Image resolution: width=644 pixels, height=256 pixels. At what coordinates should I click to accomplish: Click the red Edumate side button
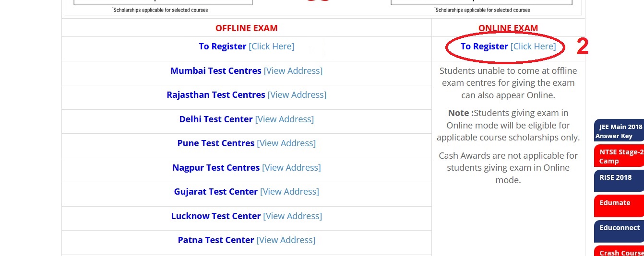[619, 206]
